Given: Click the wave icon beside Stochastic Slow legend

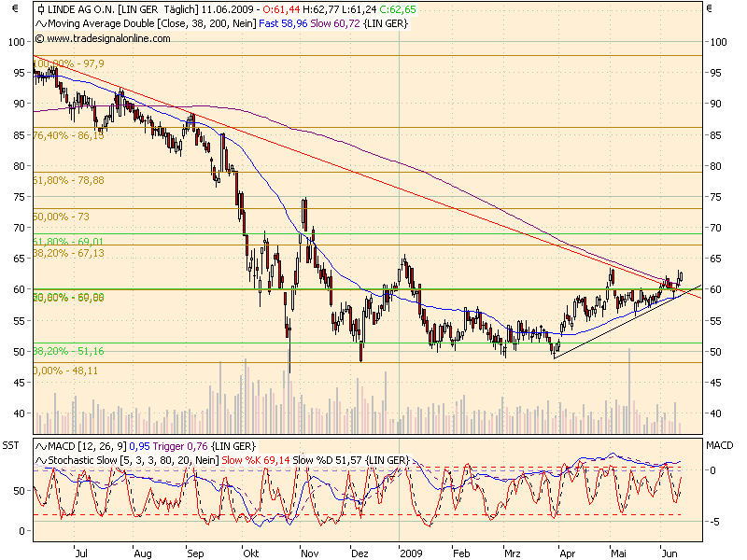Looking at the screenshot, I should 41,460.
